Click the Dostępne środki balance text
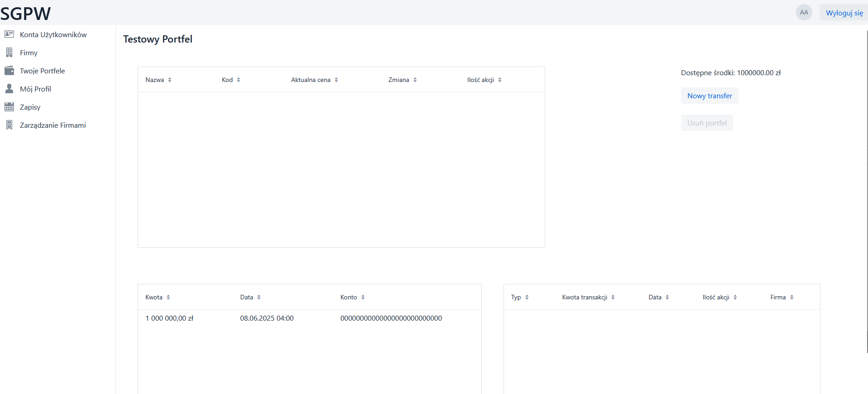 pyautogui.click(x=731, y=72)
